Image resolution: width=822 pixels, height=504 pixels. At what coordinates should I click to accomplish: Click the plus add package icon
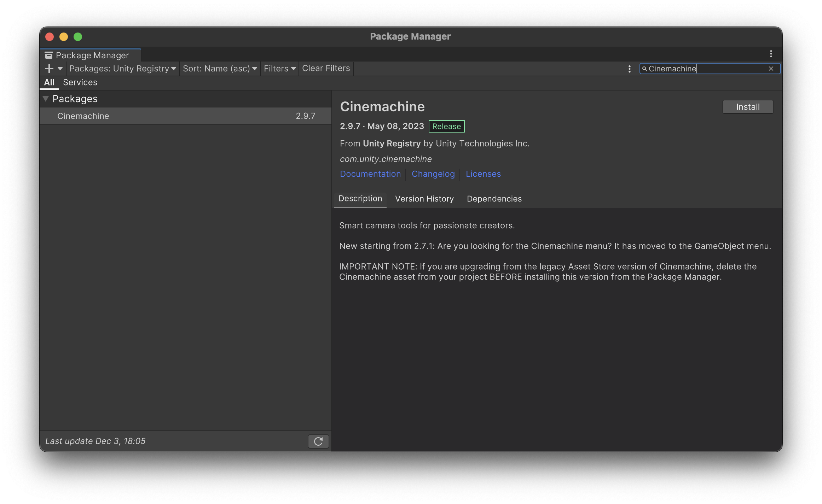tap(49, 69)
